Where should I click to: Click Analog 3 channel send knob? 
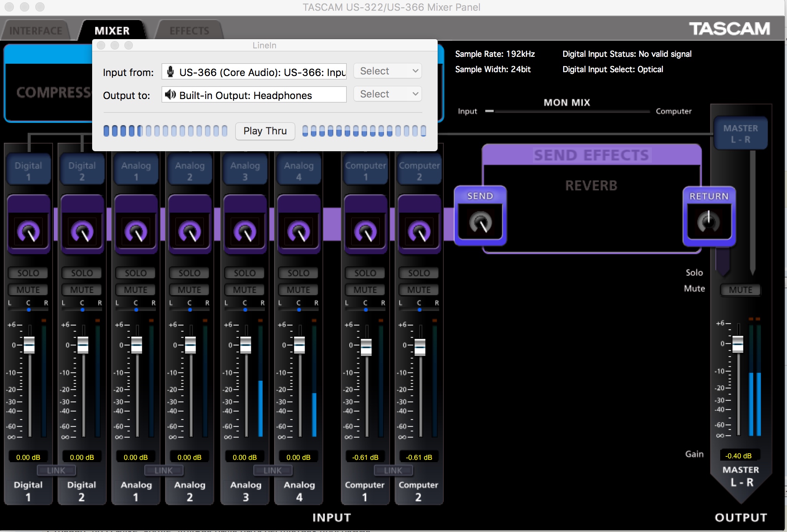click(x=245, y=231)
